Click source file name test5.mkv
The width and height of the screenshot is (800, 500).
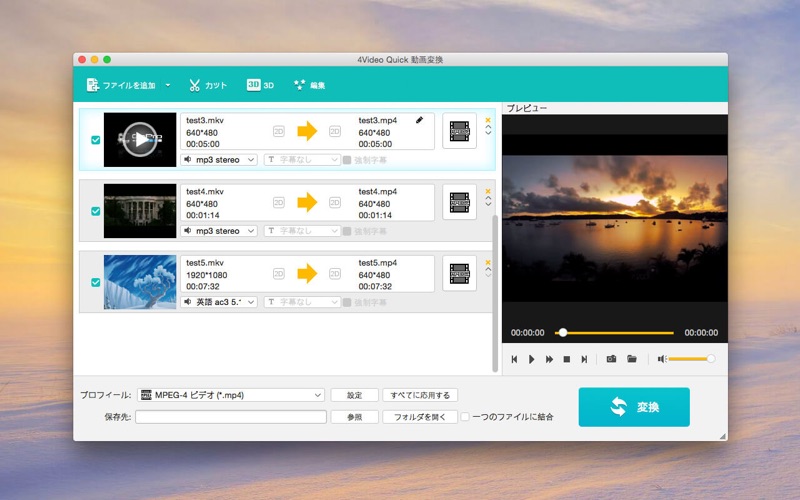point(205,262)
